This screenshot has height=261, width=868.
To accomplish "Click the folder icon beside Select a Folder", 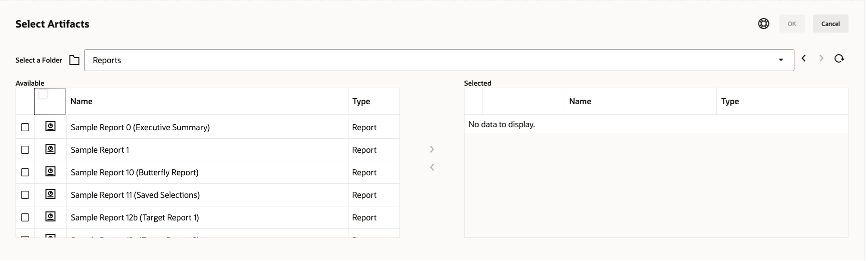I will pyautogui.click(x=74, y=60).
